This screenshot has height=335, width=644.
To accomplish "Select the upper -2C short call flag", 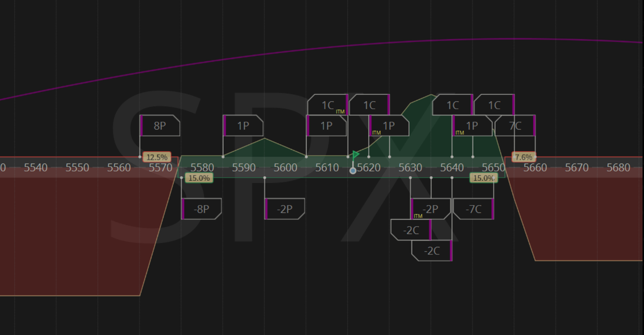I will point(411,230).
